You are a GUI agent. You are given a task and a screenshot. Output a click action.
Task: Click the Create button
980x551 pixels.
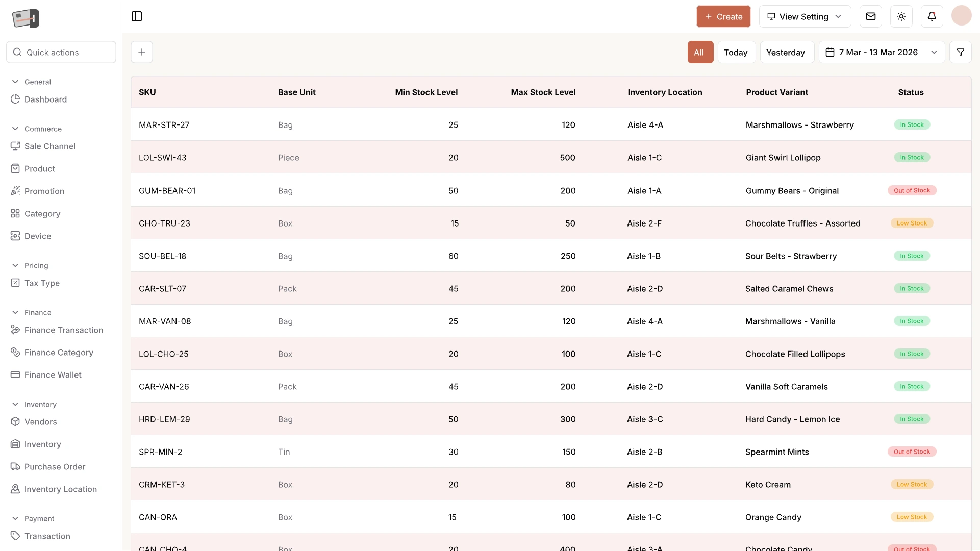pyautogui.click(x=723, y=16)
